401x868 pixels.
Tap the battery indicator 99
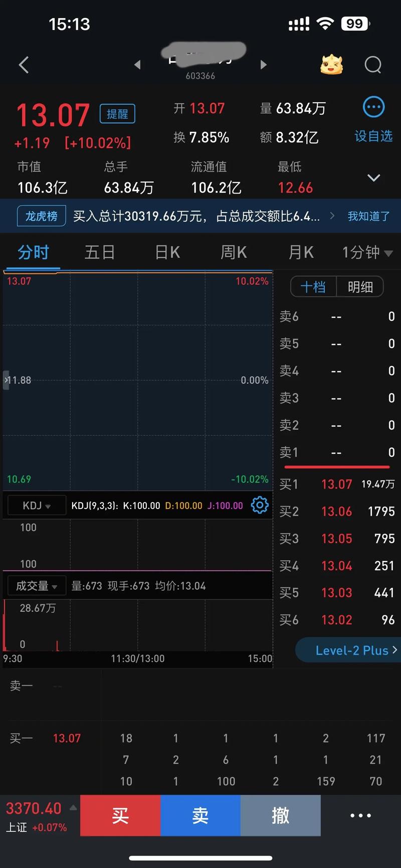tap(355, 24)
